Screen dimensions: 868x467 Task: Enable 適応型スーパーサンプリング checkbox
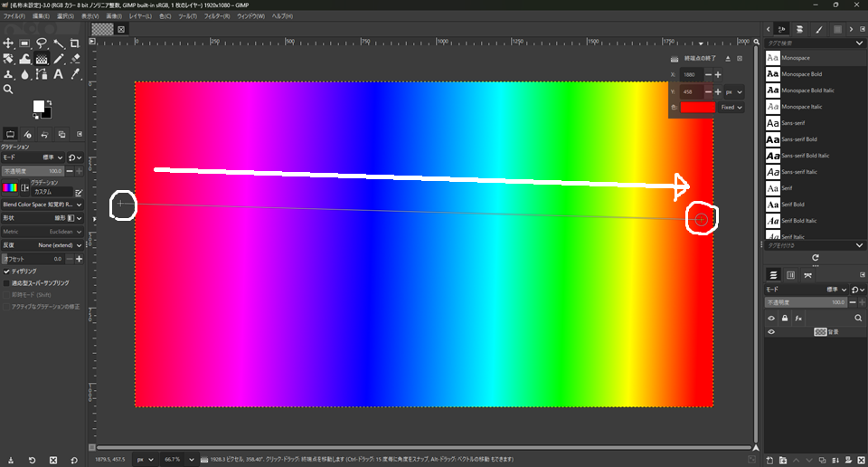(7, 283)
